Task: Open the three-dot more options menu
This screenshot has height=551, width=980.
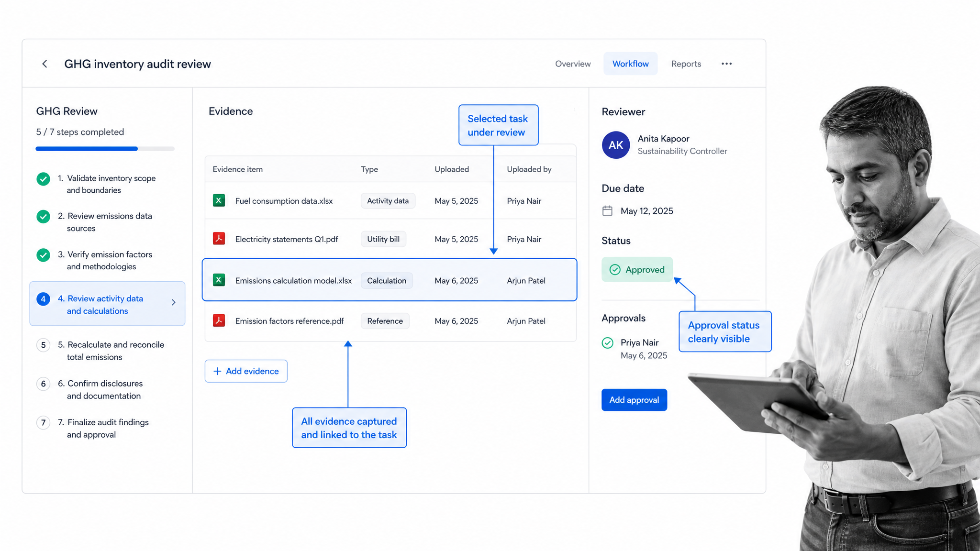Action: point(726,64)
